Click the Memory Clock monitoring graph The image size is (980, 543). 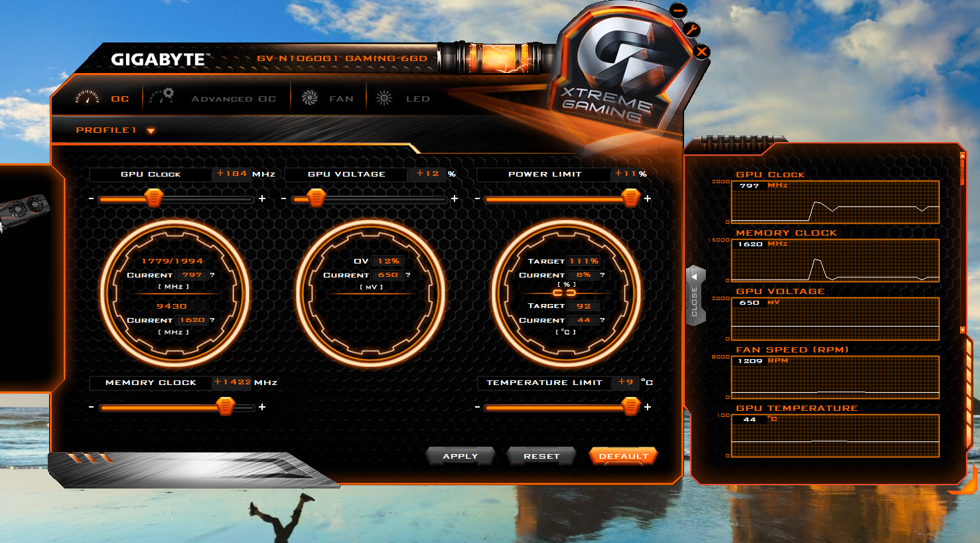click(x=835, y=260)
